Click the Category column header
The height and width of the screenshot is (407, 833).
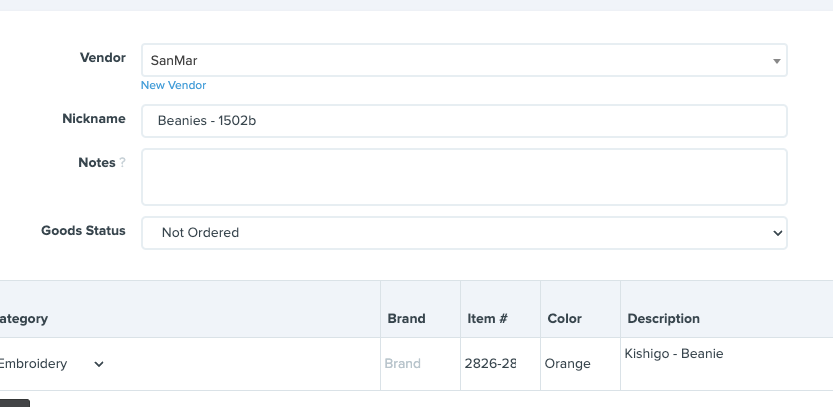[x=24, y=319]
